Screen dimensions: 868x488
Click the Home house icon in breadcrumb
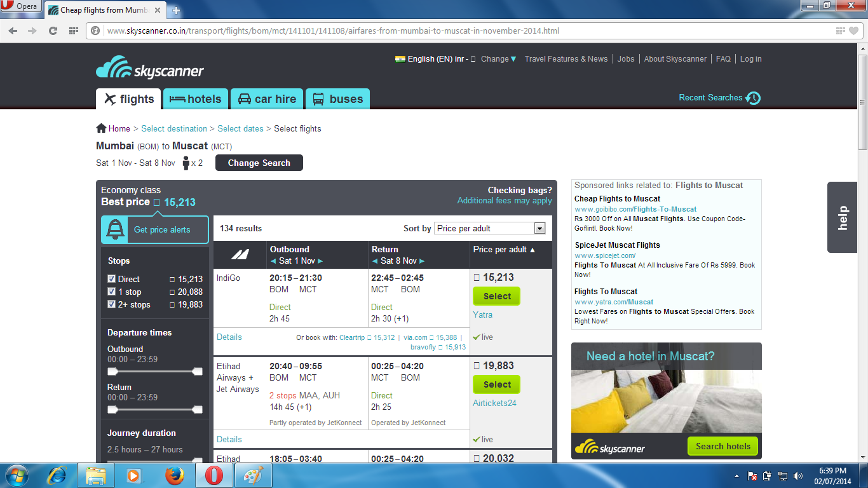pos(101,128)
